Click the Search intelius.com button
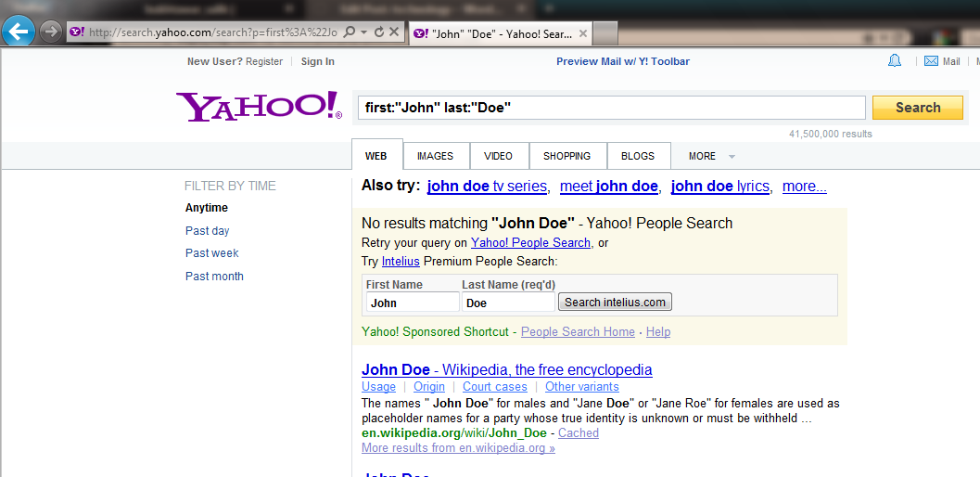 pos(615,303)
